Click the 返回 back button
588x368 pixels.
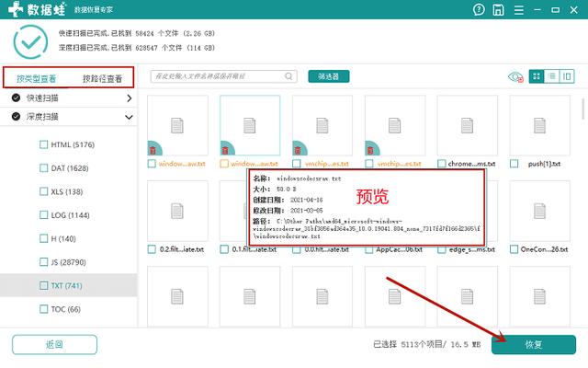click(54, 345)
